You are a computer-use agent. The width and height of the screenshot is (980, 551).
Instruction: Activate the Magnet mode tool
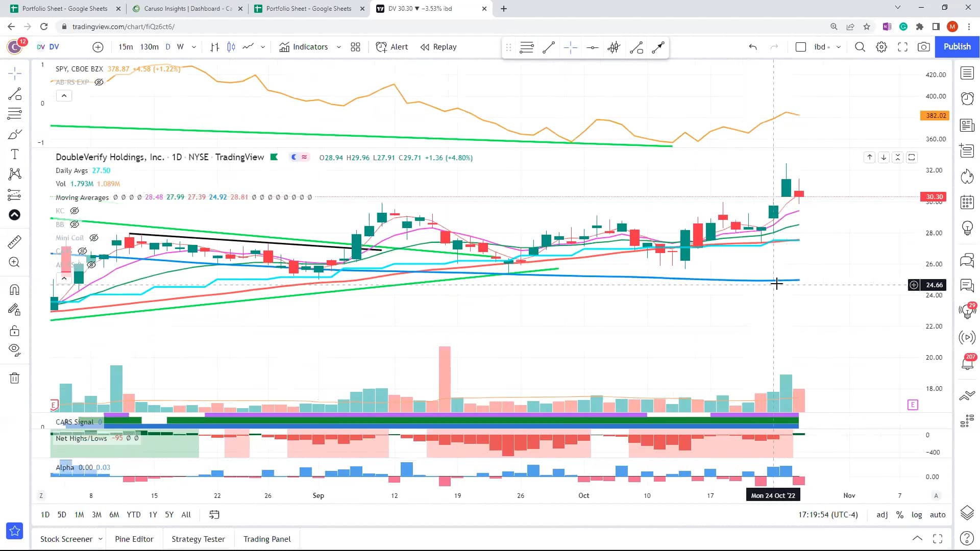(15, 289)
